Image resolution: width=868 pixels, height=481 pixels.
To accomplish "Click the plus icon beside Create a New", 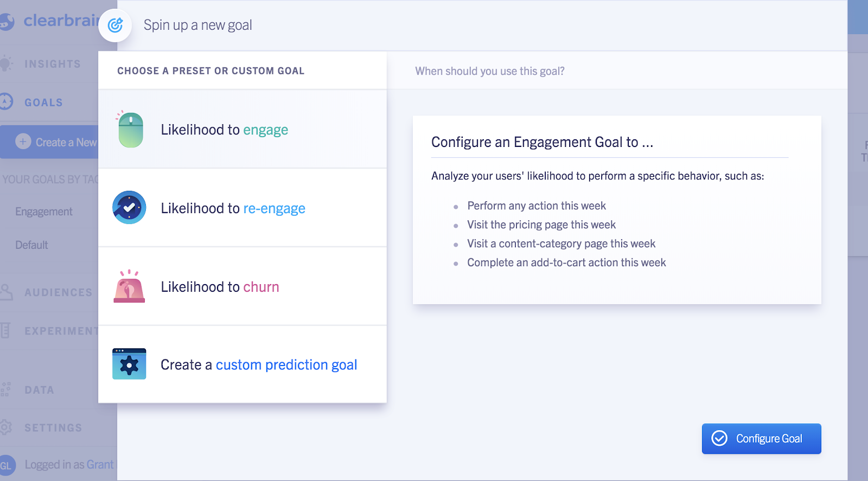I will click(x=23, y=142).
